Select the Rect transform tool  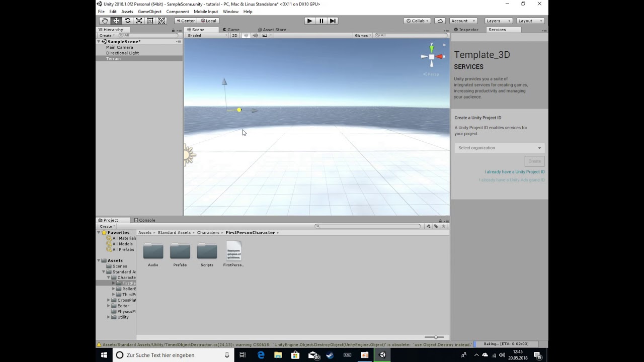click(150, 21)
